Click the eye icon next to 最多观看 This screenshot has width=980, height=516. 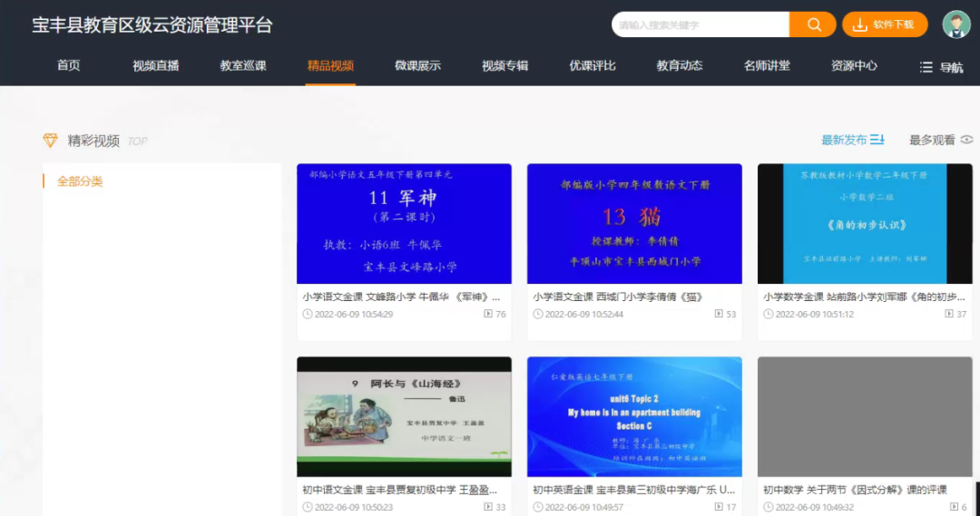point(966,140)
